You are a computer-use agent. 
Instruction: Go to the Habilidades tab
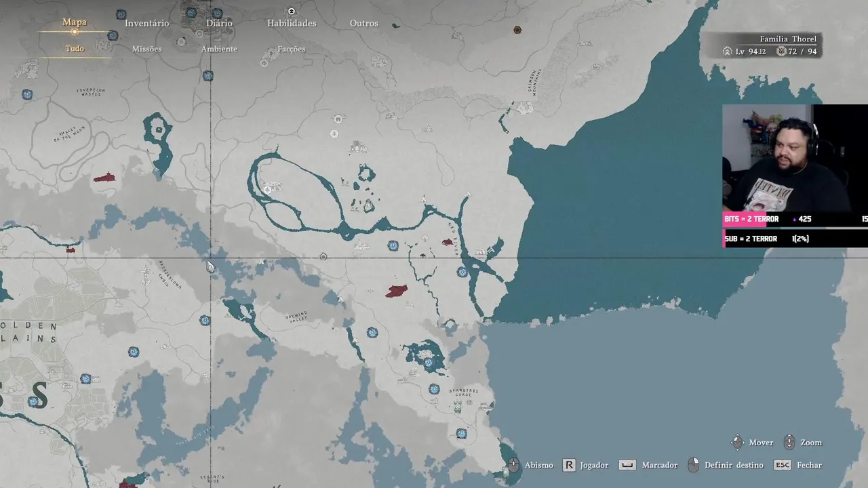292,23
